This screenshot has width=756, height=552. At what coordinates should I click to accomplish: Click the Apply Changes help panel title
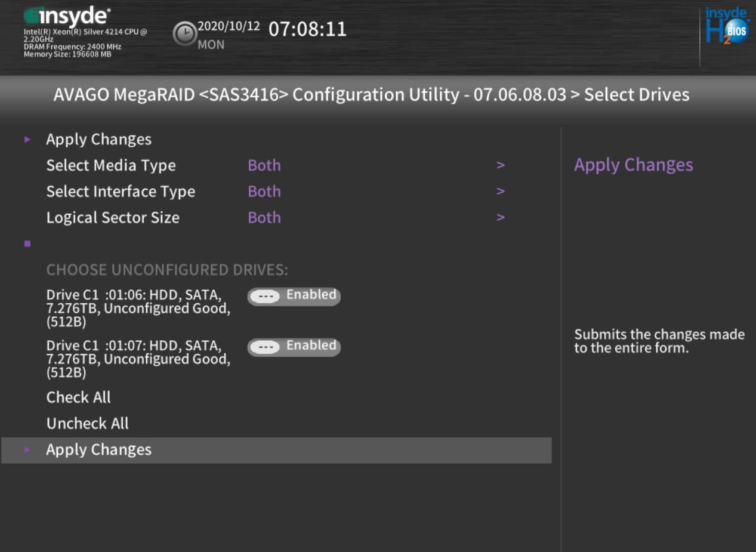pyautogui.click(x=634, y=165)
